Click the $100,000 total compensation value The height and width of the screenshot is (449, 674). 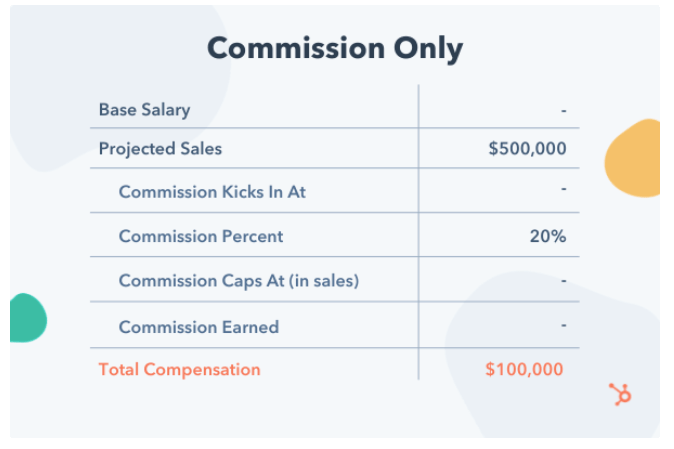point(524,370)
